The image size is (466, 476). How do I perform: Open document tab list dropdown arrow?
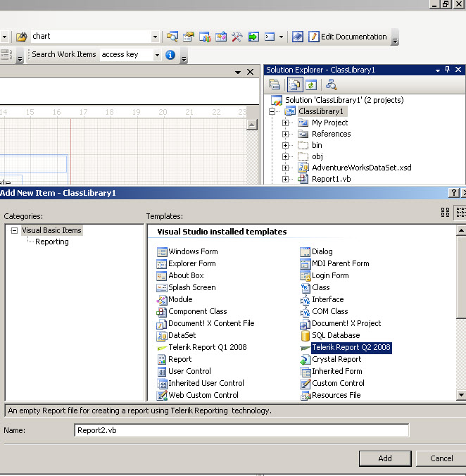(238, 73)
